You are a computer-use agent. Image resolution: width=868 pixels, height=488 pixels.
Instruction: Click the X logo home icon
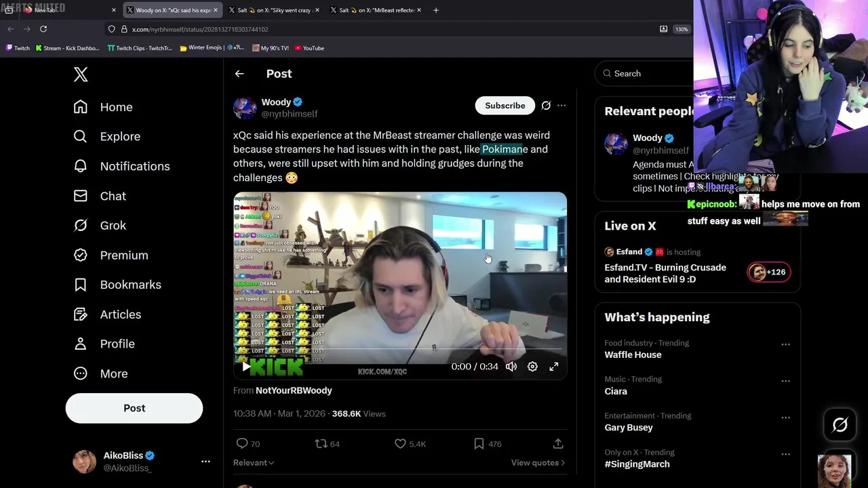tap(81, 75)
